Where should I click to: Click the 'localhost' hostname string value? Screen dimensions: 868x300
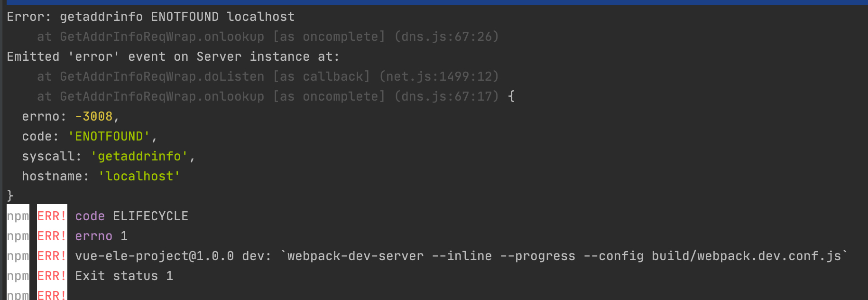(x=139, y=176)
